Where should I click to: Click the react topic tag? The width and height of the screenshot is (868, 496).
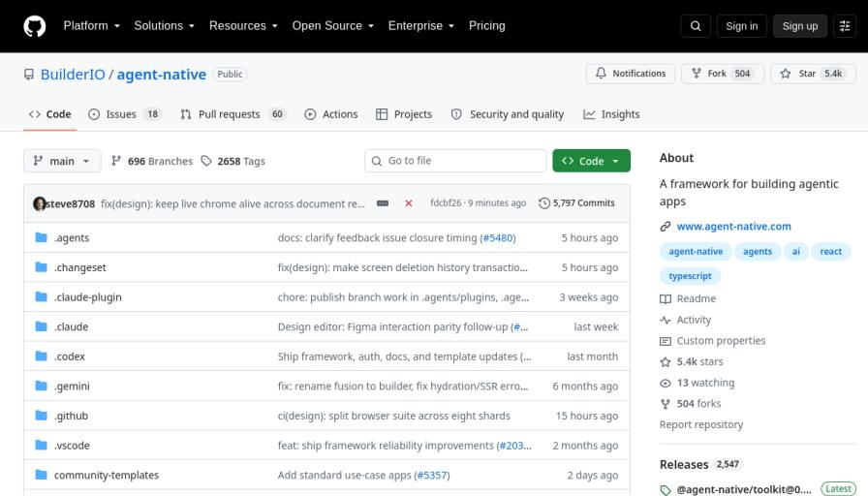click(830, 251)
